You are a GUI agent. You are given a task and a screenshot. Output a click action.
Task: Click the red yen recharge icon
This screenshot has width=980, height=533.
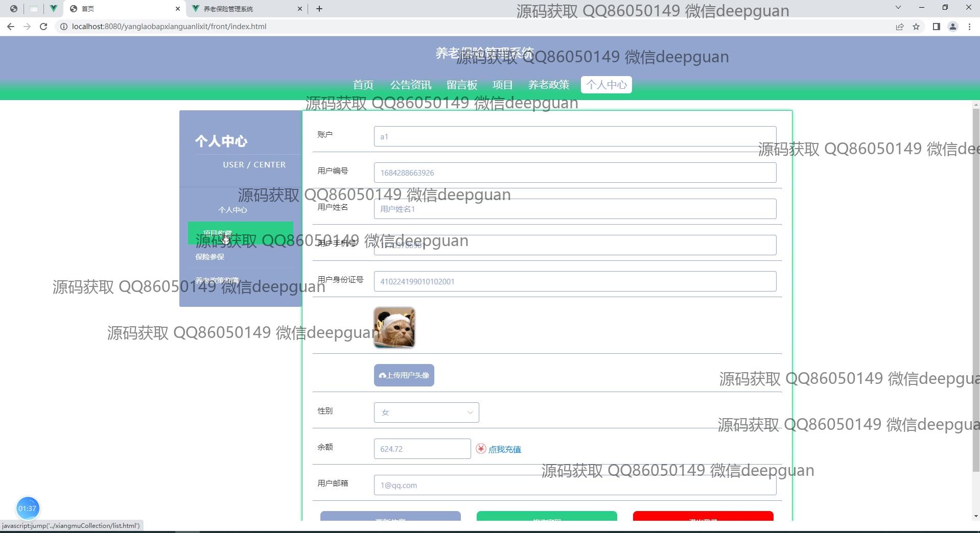point(481,449)
